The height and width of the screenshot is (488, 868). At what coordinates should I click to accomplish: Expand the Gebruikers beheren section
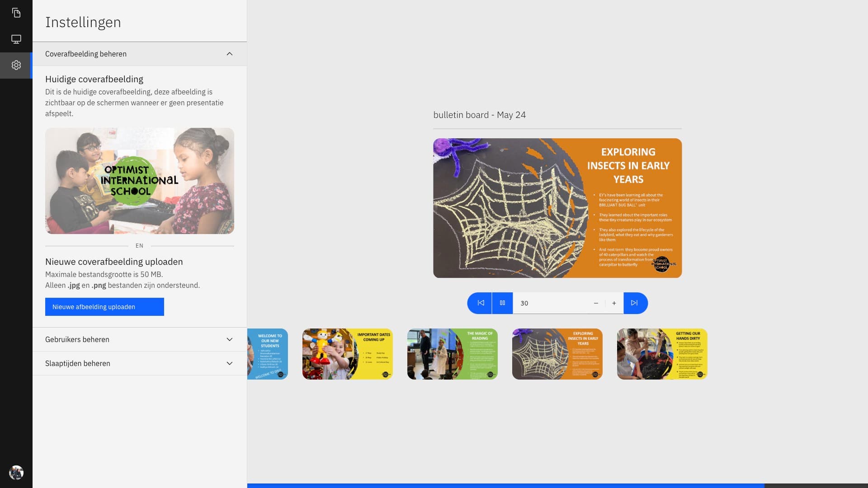[140, 339]
